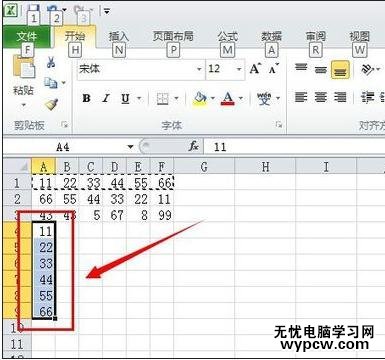Click the Undo arrow icon
Screen dimensions: 385x360
pos(53,10)
